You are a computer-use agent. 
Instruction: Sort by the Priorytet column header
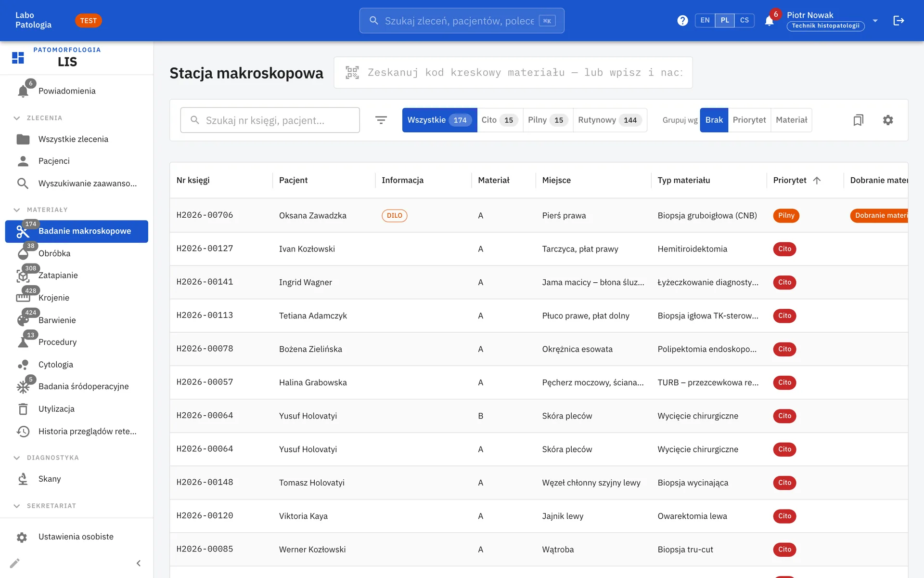[796, 180]
